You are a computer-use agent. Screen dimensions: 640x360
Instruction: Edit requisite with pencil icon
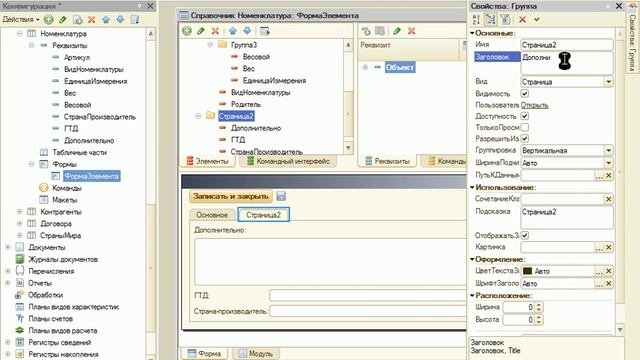pyautogui.click(x=397, y=31)
